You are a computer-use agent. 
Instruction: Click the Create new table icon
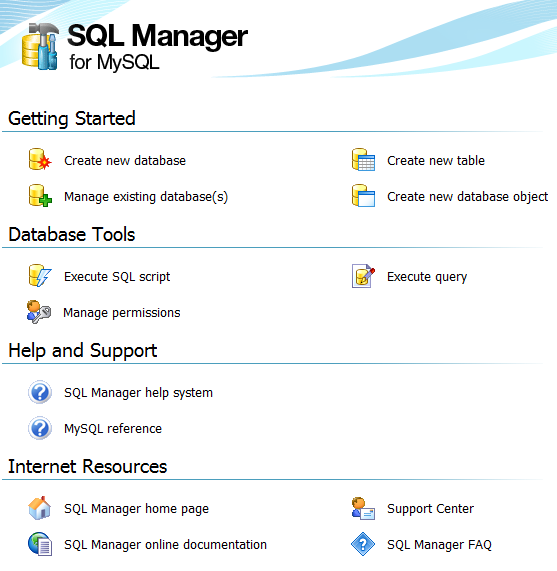[x=363, y=160]
